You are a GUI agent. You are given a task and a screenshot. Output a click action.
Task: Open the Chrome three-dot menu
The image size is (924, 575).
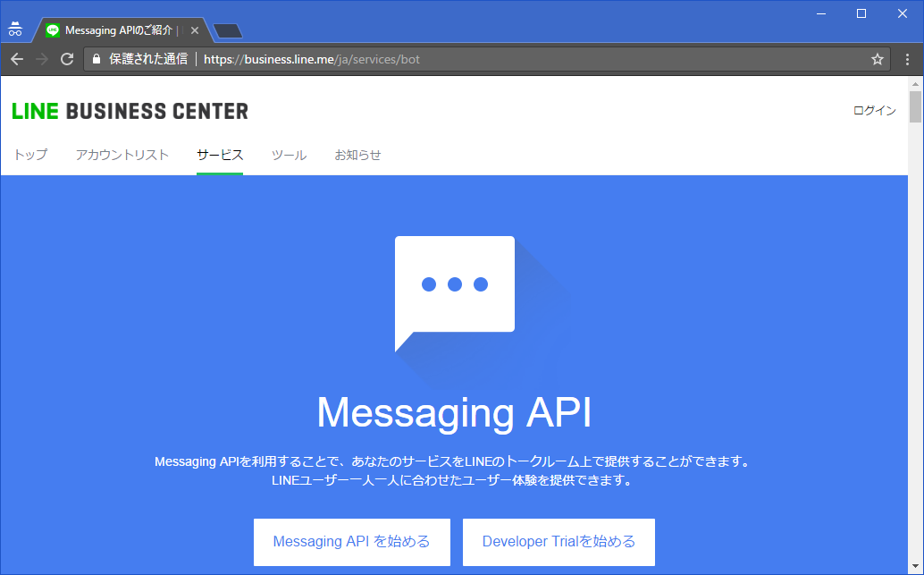[x=907, y=59]
